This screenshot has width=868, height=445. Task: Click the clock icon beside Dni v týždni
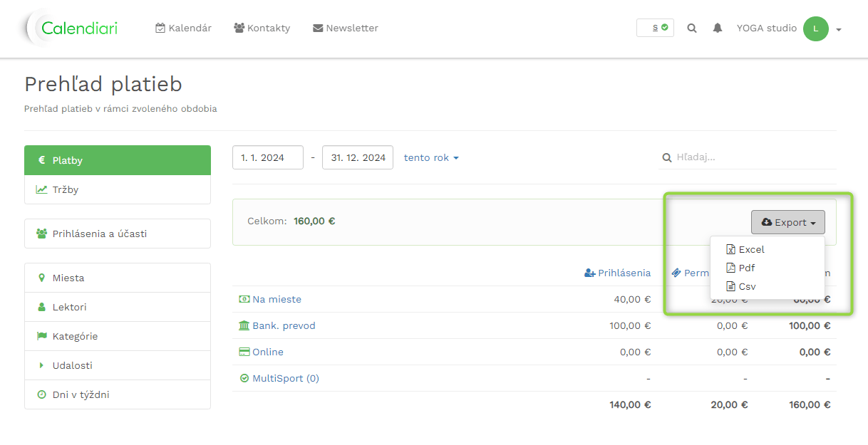(41, 394)
